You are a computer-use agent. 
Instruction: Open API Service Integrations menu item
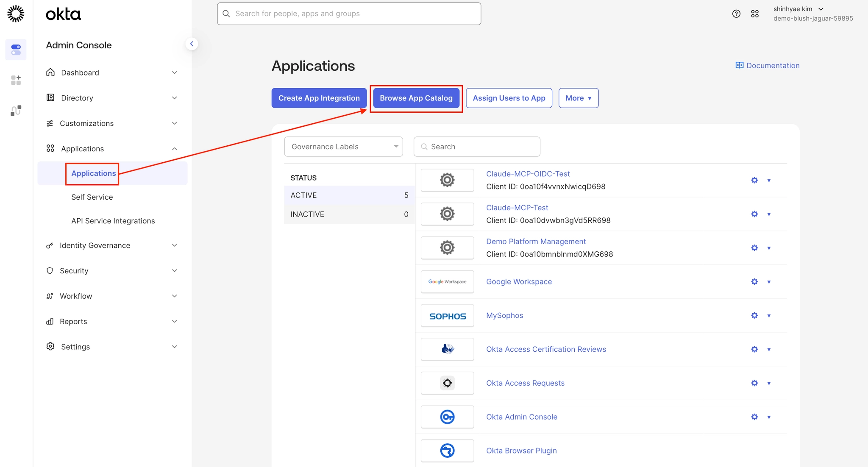113,221
